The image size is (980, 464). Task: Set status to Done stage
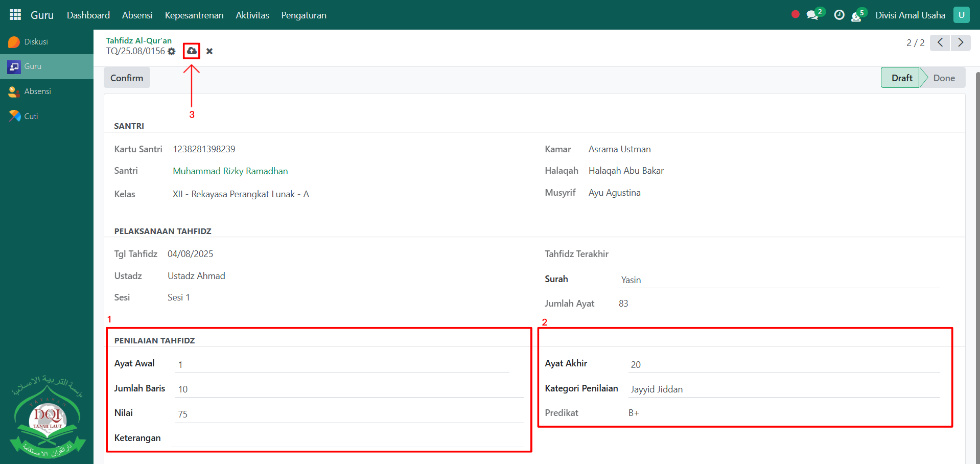(x=943, y=78)
